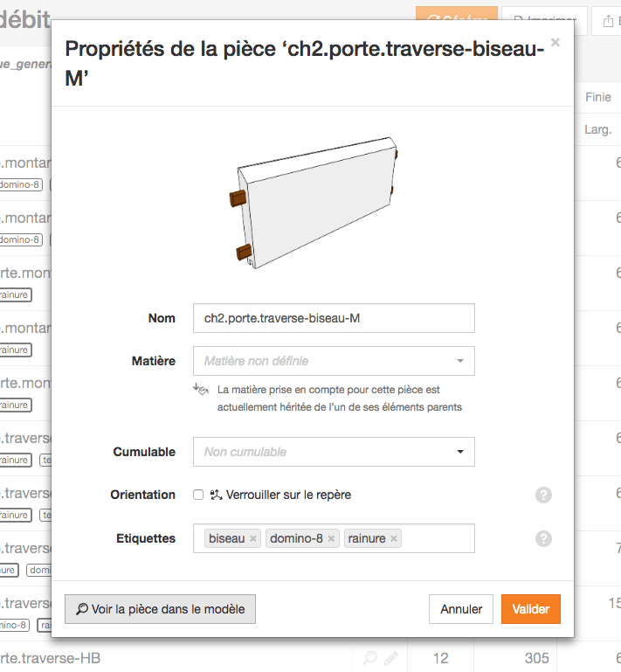Enable Verrouiller sur le repère checkbox
This screenshot has height=672, width=621.
[x=198, y=495]
